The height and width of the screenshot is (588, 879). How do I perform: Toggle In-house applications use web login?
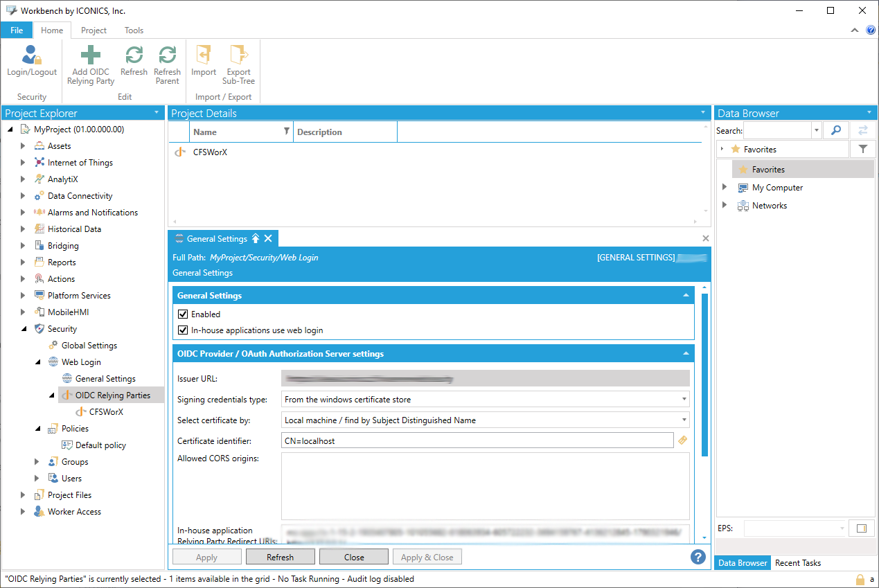click(x=184, y=331)
